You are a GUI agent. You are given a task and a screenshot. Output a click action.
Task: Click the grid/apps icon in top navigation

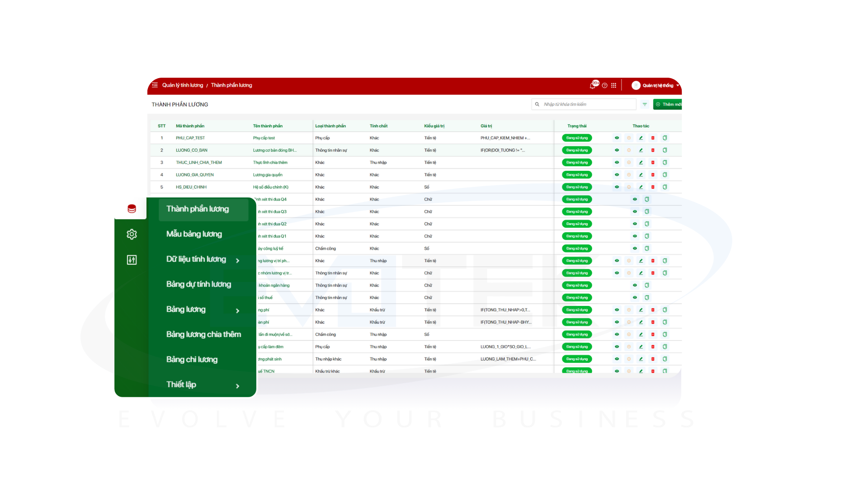pos(613,84)
